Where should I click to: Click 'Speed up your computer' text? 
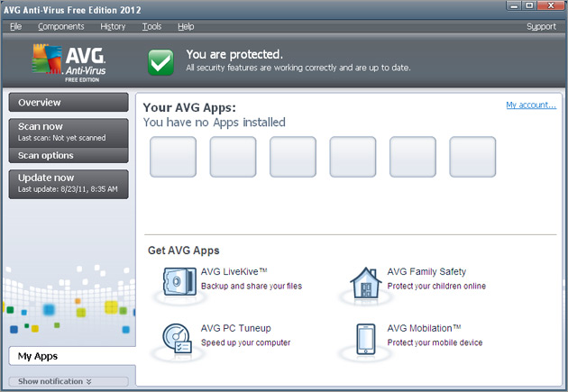click(245, 342)
